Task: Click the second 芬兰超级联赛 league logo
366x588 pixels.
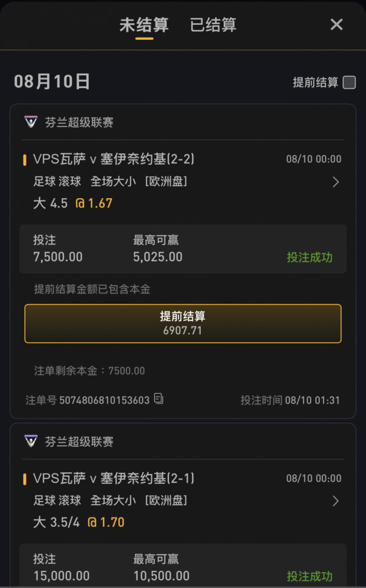Action: (31, 441)
